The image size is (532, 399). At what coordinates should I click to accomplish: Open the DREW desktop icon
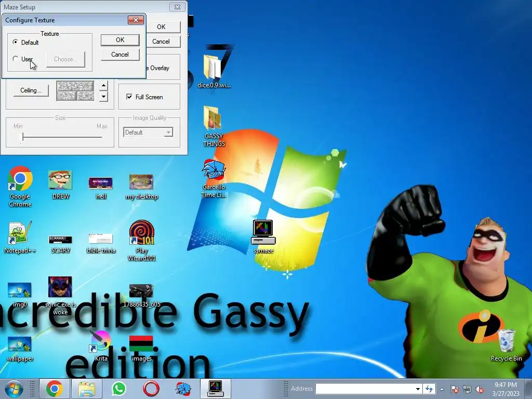click(60, 185)
